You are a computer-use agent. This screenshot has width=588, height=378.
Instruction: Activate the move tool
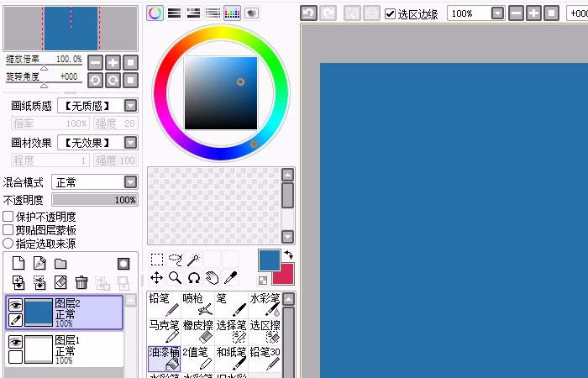coord(157,278)
